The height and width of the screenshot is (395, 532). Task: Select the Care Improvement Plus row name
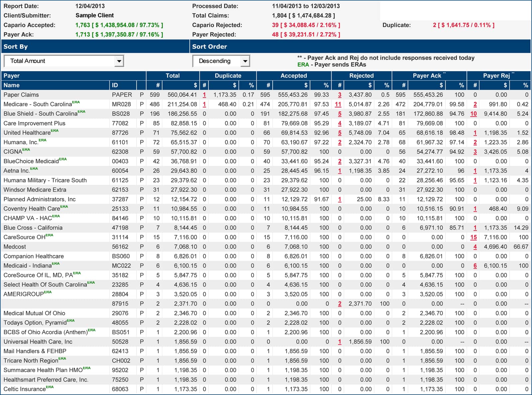[x=35, y=123]
